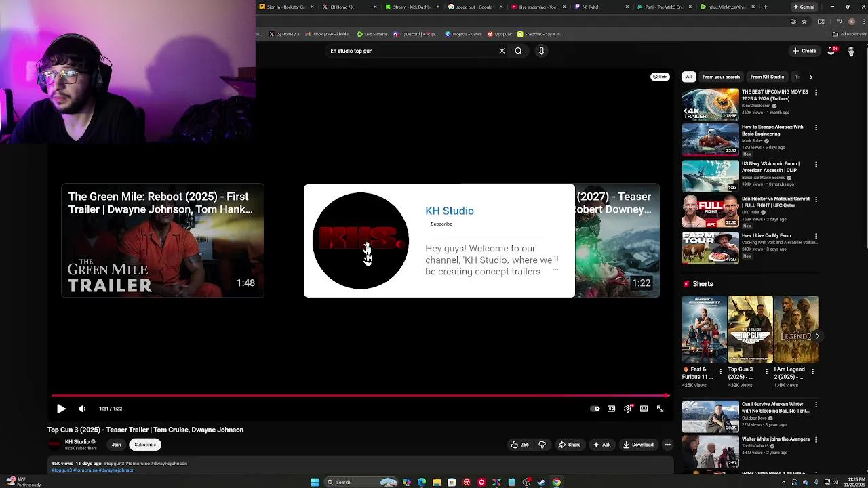Open options for 'How to Escape Alcatraz'
This screenshot has width=868, height=488.
click(816, 127)
